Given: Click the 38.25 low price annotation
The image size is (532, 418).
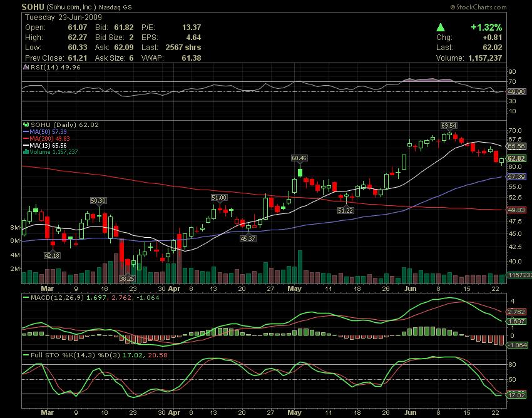Looking at the screenshot, I should pyautogui.click(x=127, y=279).
